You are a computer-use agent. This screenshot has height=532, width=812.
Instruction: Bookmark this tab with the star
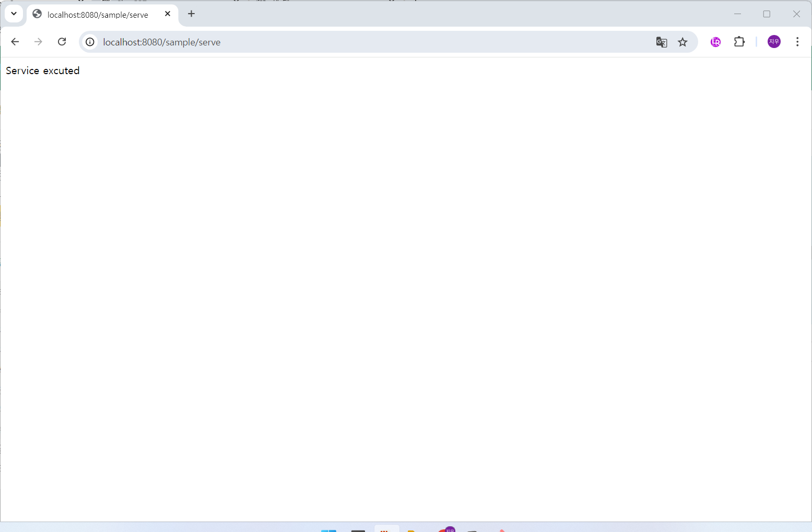[x=682, y=42]
